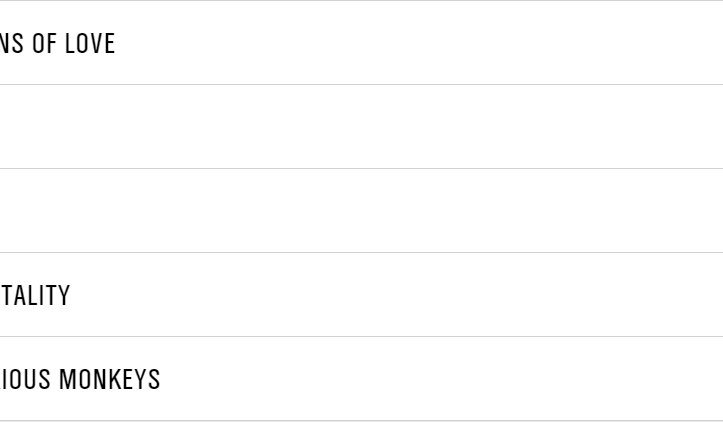
Task: Click the partial word "IOUS" in the bottom row
Action: (x=26, y=380)
